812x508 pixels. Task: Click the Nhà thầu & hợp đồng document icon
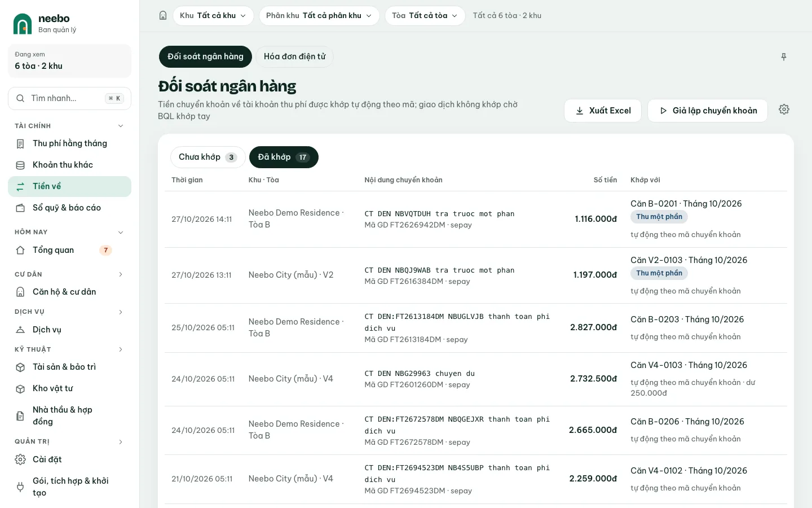click(20, 416)
